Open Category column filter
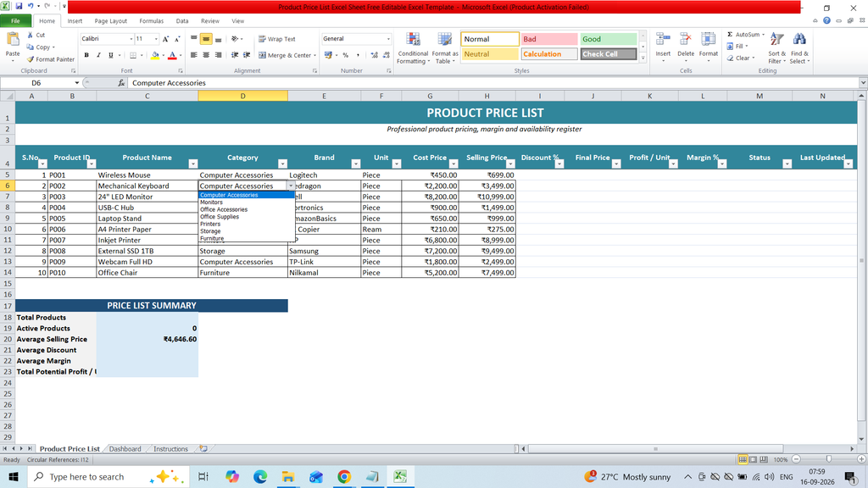 click(x=282, y=164)
